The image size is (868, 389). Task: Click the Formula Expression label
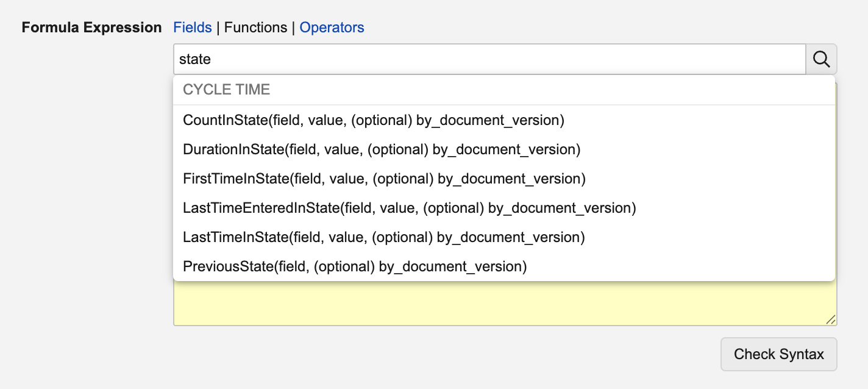point(91,27)
